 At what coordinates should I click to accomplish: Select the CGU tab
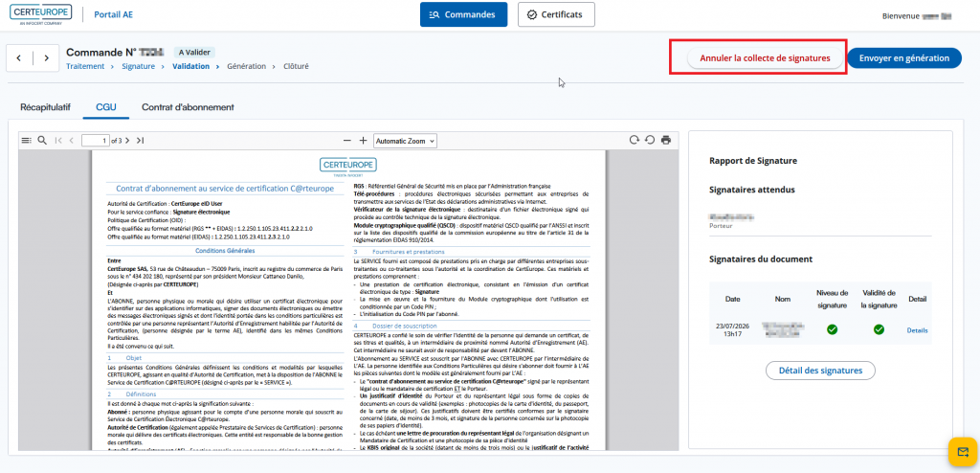pos(105,107)
